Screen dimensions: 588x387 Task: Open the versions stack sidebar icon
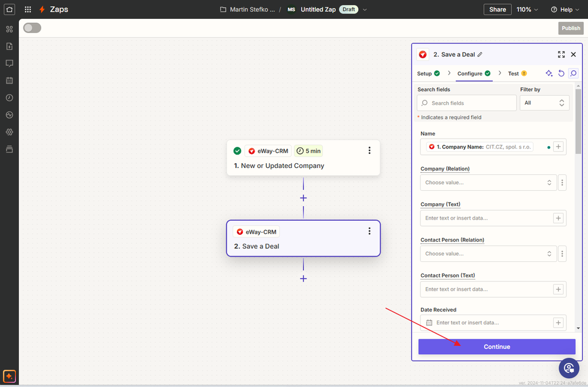point(9,149)
